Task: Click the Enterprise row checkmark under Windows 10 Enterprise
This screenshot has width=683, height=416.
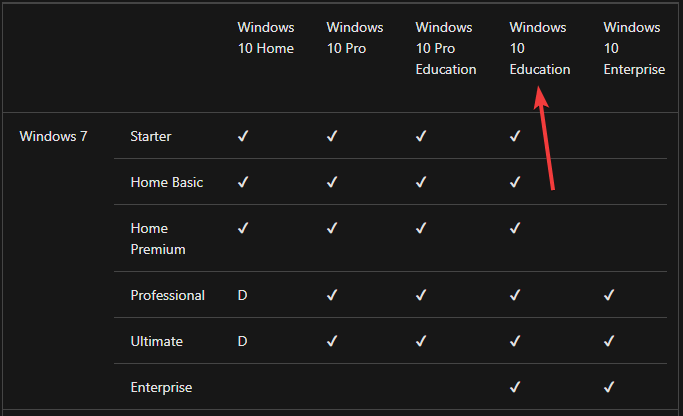Action: coord(609,387)
